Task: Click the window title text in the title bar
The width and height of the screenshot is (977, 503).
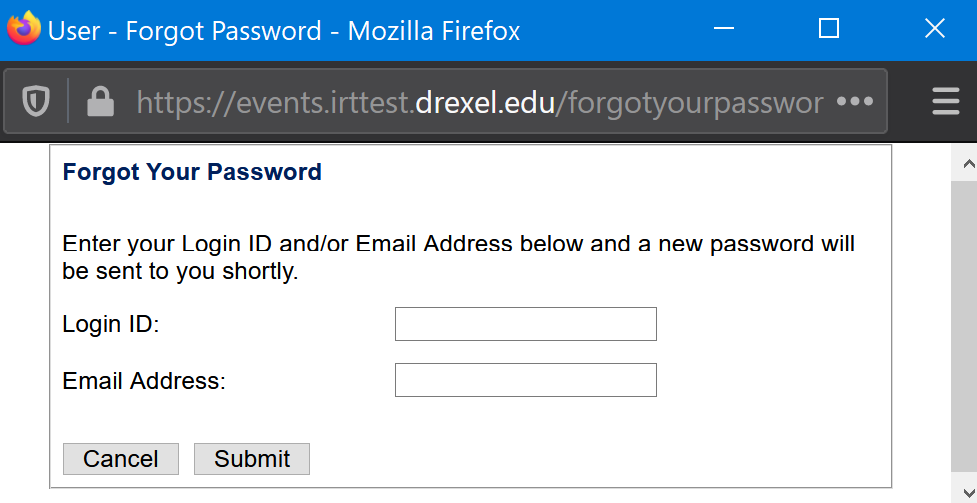Action: point(284,31)
